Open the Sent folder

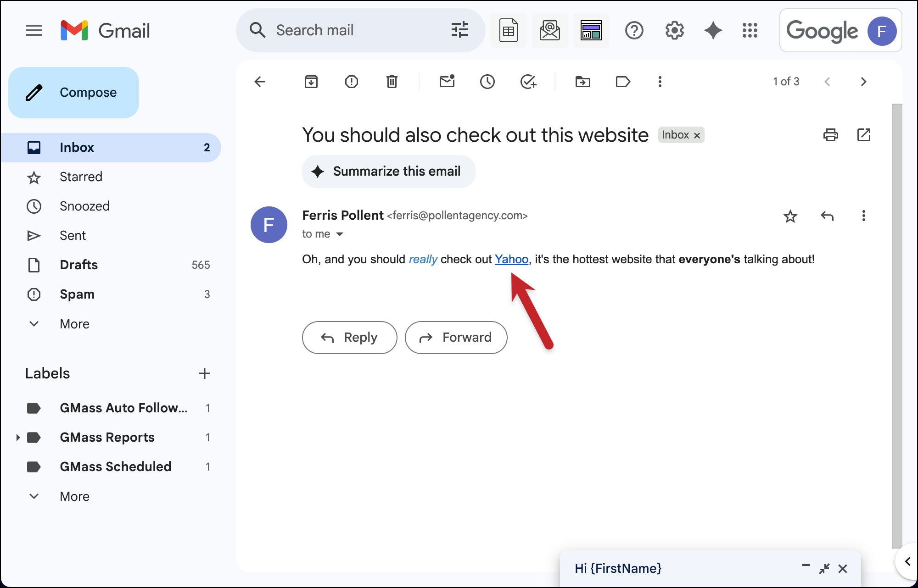pyautogui.click(x=73, y=235)
